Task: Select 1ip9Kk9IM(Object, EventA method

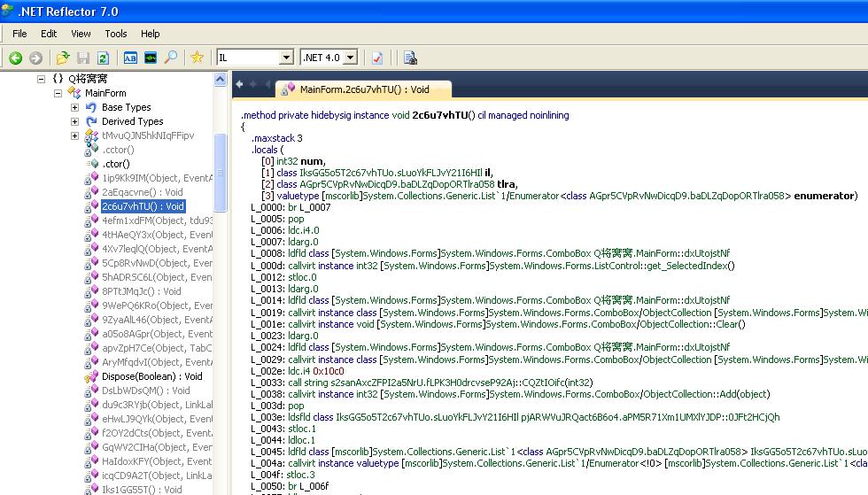Action: point(157,178)
